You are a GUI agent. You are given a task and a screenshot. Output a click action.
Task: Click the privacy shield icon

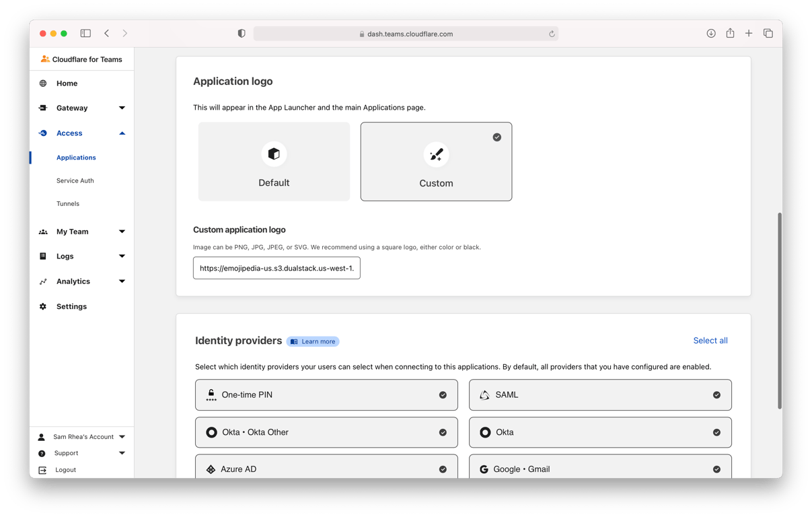click(x=242, y=34)
